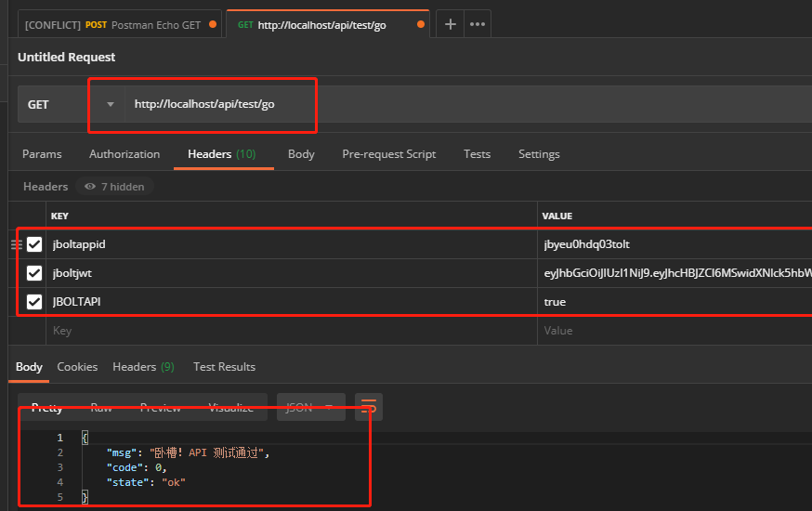The image size is (812, 511).
Task: Open the GET method dropdown
Action: click(70, 105)
